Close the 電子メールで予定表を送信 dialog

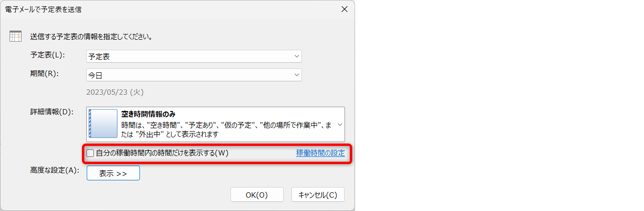[344, 9]
